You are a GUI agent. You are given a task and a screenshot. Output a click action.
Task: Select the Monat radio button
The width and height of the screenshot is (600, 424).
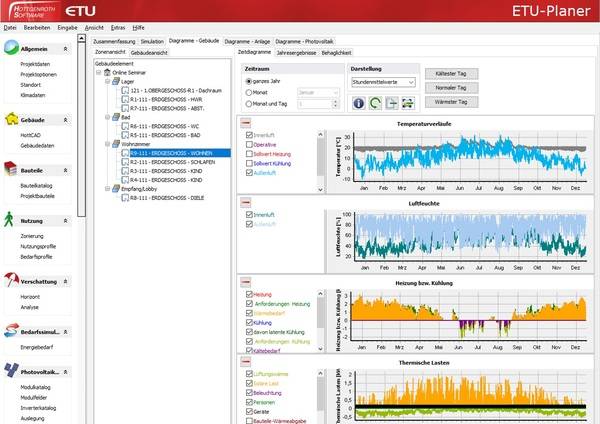[x=249, y=91]
